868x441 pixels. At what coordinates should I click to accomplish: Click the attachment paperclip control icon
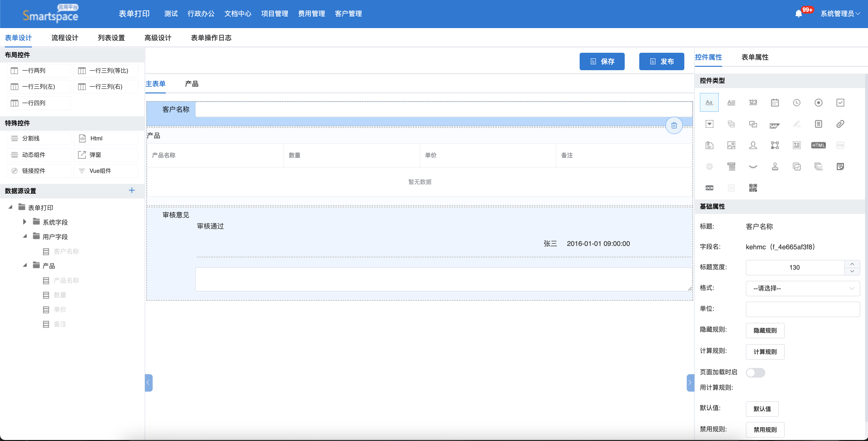click(x=840, y=124)
